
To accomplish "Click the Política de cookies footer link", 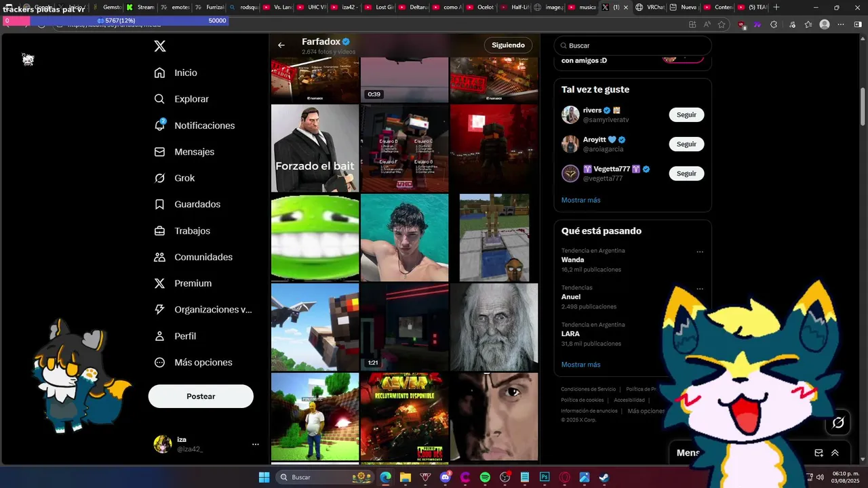I will (x=582, y=400).
